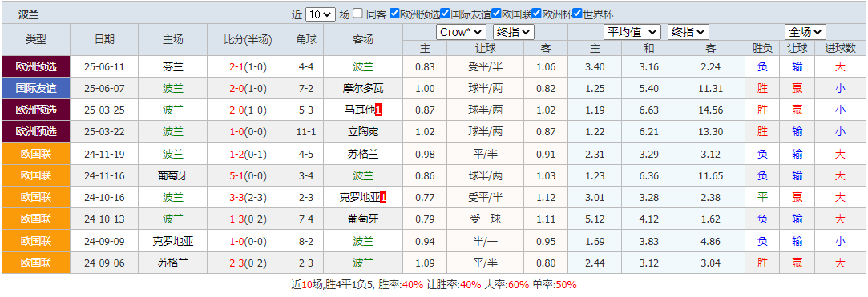The height and width of the screenshot is (297, 868).
Task: Open the 全场 period dropdown
Action: [x=805, y=32]
